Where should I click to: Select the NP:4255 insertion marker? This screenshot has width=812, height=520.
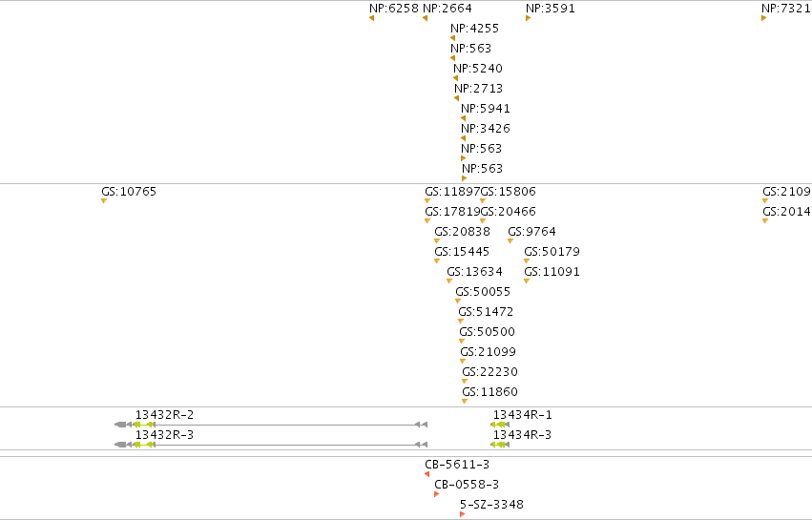click(x=452, y=38)
